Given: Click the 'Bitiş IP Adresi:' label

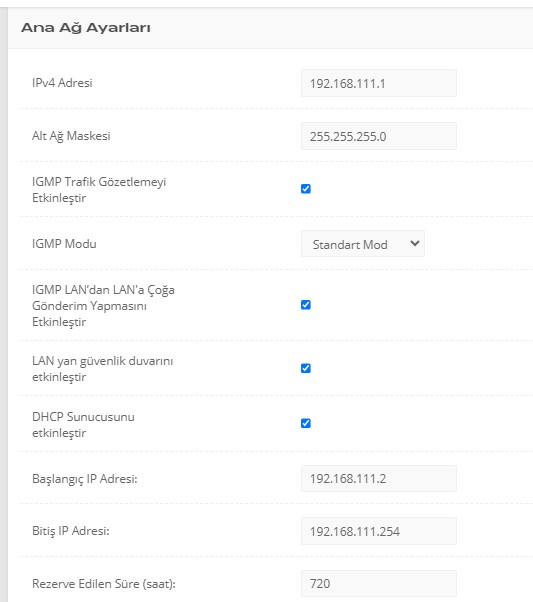Looking at the screenshot, I should (x=71, y=531).
